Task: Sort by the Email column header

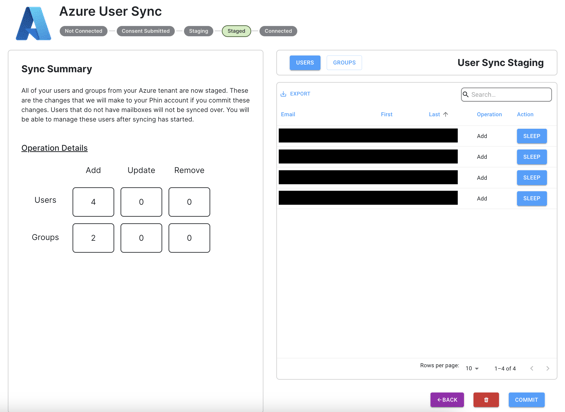Action: pos(288,114)
